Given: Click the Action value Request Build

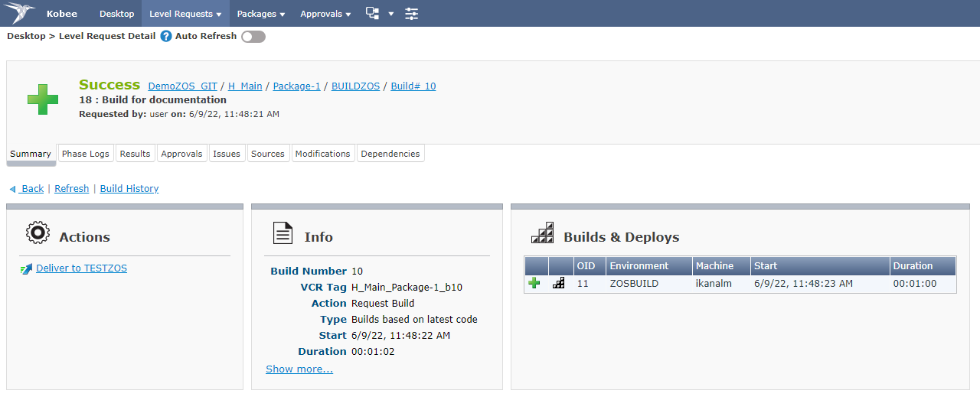Looking at the screenshot, I should (x=383, y=304).
